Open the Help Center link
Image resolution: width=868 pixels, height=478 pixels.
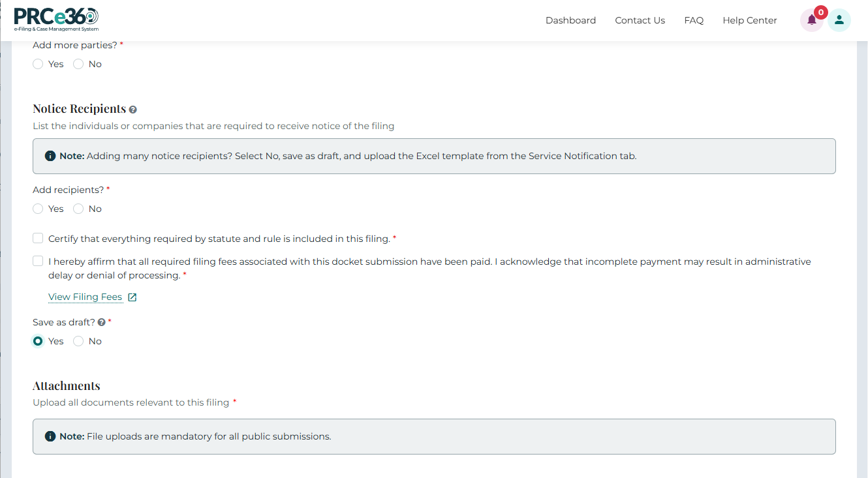pyautogui.click(x=749, y=20)
